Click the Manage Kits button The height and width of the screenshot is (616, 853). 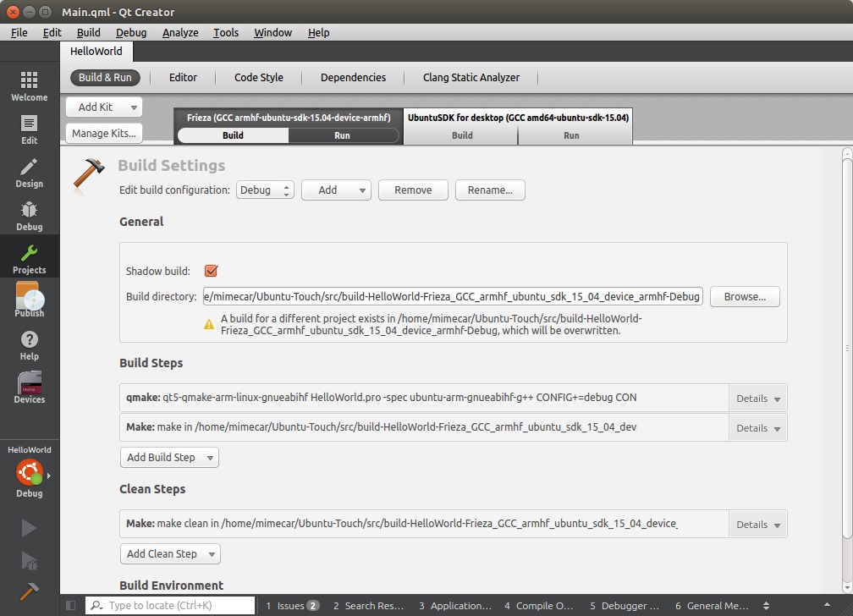[104, 134]
